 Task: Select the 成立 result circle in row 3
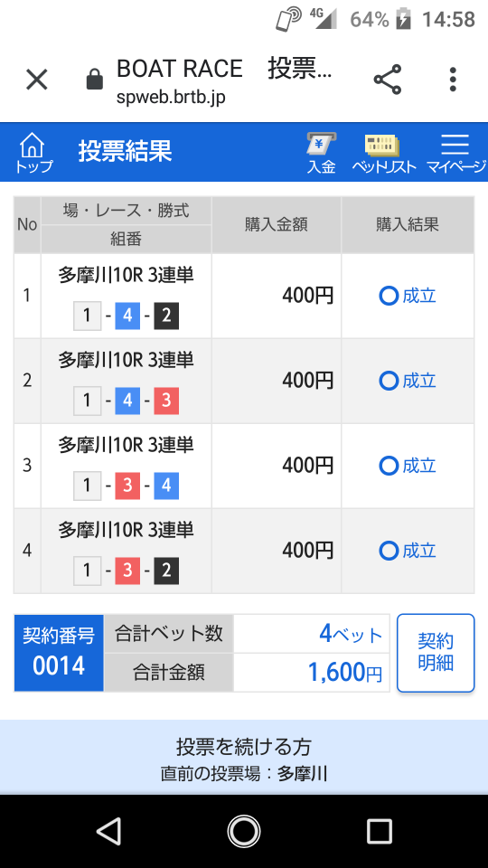click(x=389, y=466)
